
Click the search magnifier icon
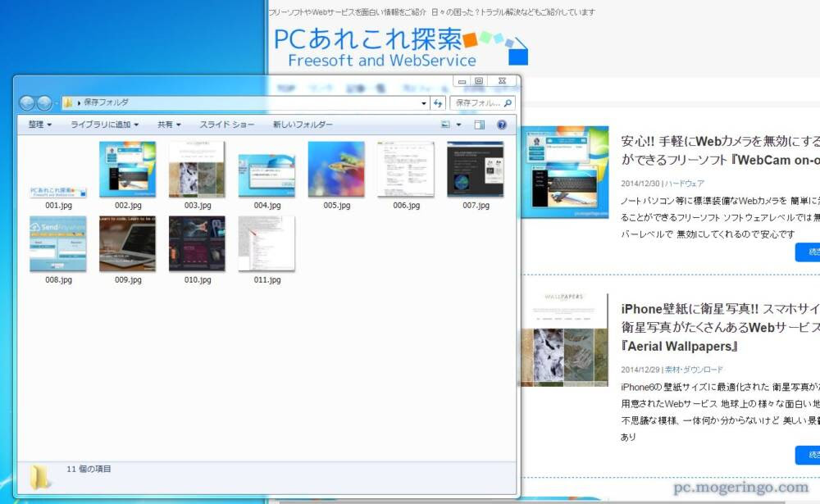[508, 103]
